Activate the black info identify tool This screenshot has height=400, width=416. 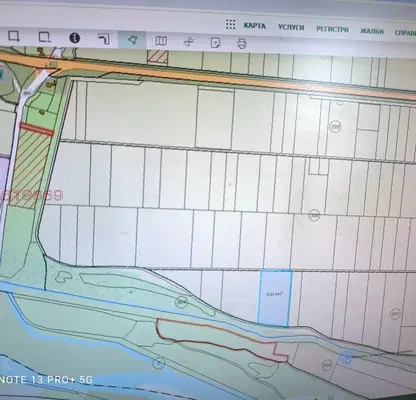click(74, 38)
